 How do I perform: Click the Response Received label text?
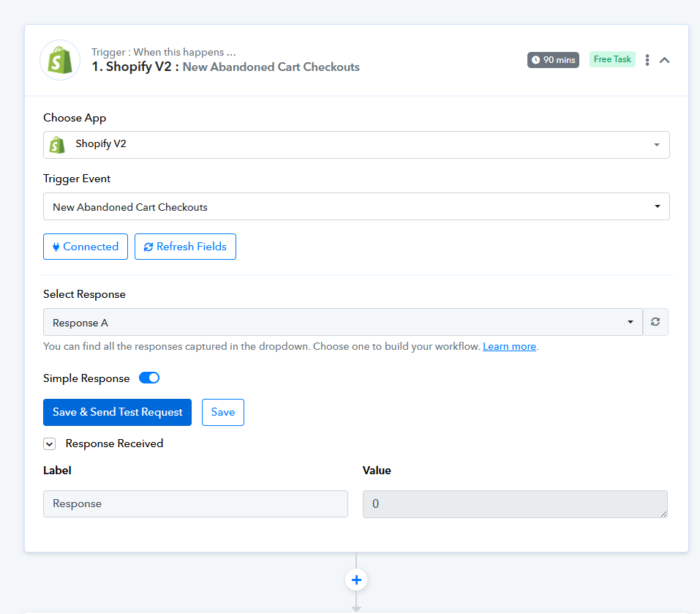point(114,443)
